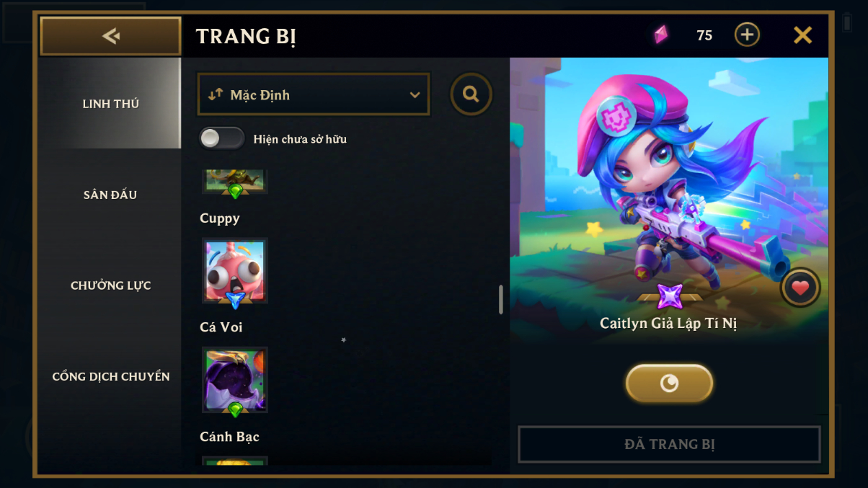Viewport: 868px width, 488px height.
Task: Favorite Caitlyn with the heart icon
Action: tap(800, 288)
